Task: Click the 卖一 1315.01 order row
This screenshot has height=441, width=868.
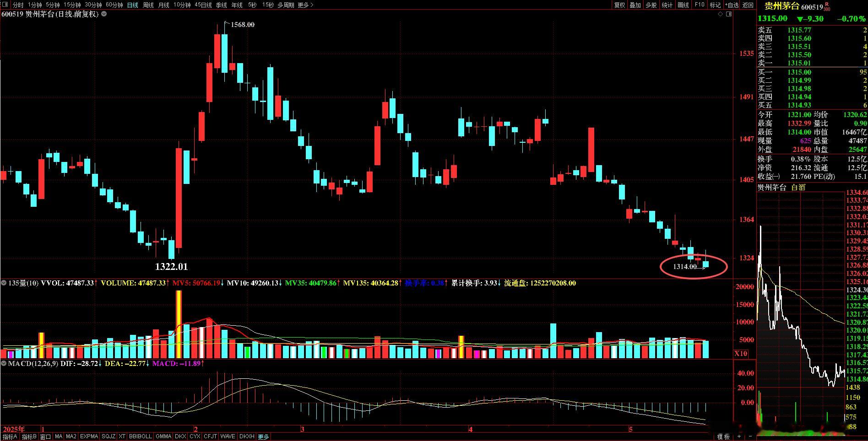Action: point(812,63)
